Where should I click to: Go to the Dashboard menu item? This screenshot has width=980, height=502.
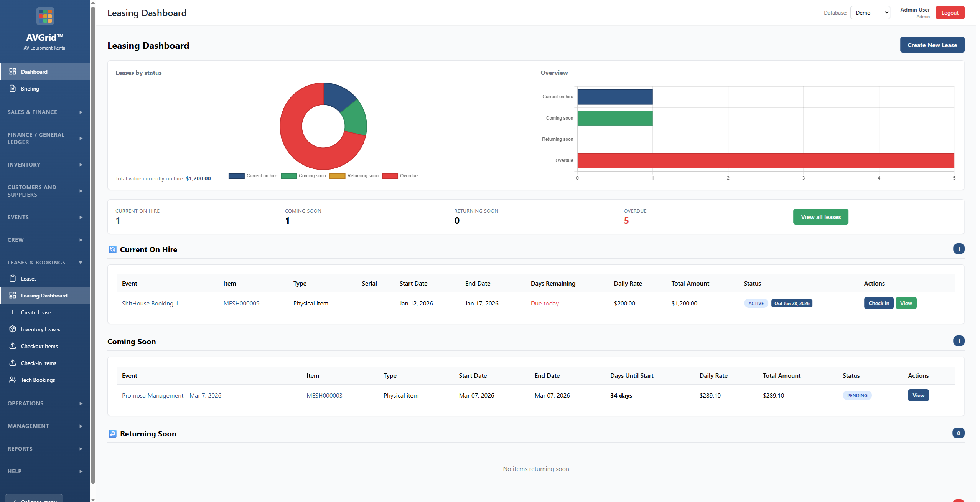34,72
